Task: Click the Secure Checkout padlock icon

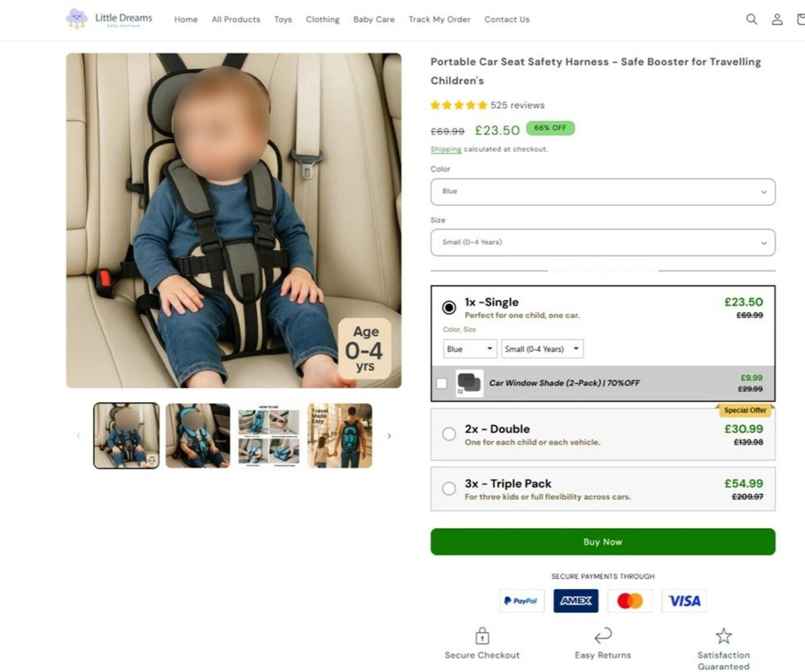Action: point(482,636)
